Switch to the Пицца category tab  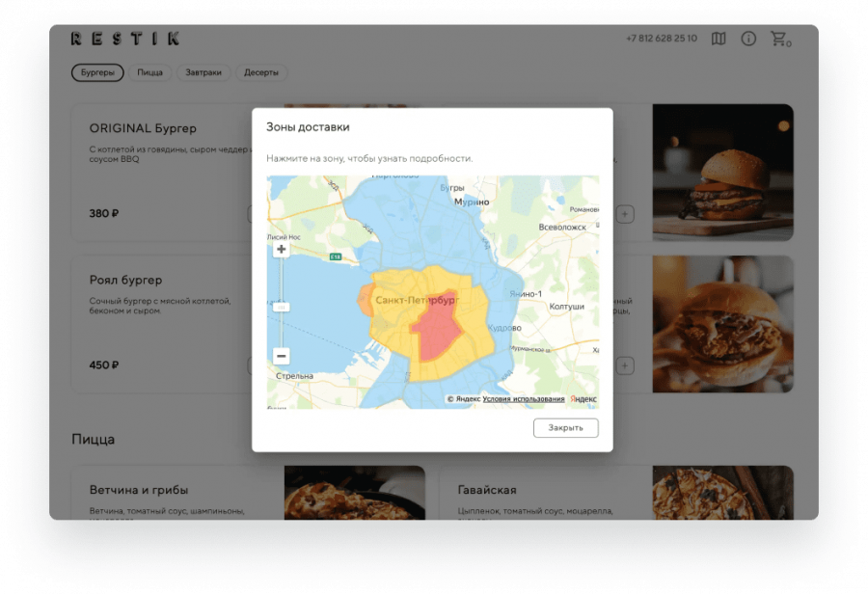[x=150, y=72]
